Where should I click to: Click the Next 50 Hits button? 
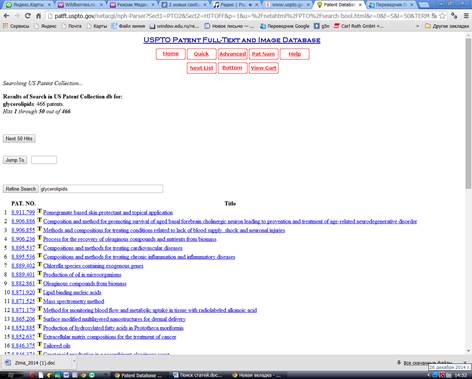tap(19, 138)
